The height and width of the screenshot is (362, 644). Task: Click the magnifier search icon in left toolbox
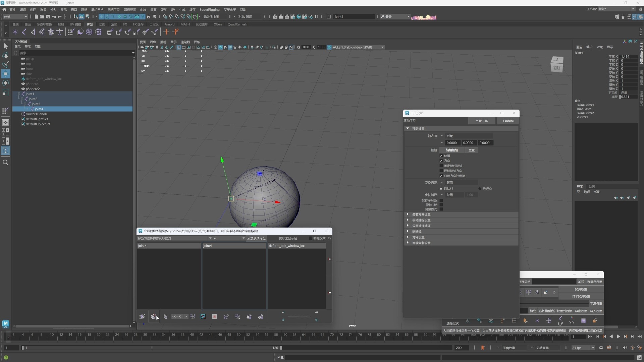(5, 163)
